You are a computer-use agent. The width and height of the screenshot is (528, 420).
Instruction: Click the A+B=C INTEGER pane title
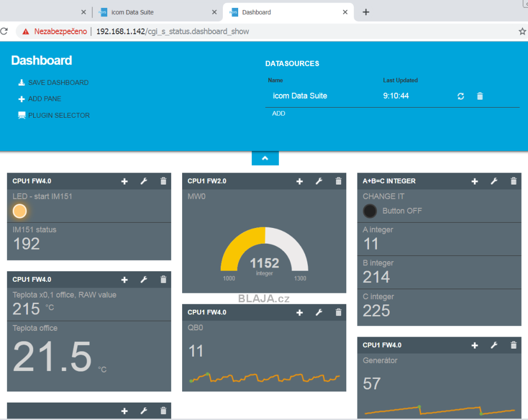(x=389, y=181)
